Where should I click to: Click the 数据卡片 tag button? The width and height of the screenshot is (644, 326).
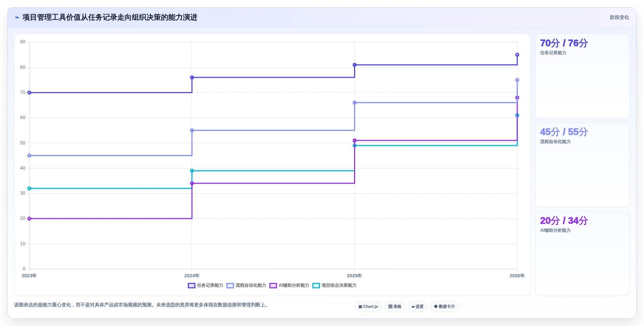point(444,306)
